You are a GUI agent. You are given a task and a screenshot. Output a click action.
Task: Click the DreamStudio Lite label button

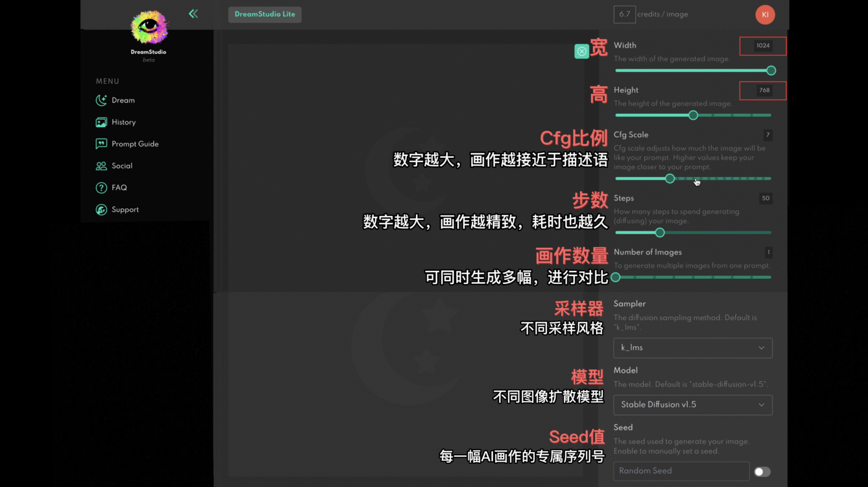[x=264, y=14]
